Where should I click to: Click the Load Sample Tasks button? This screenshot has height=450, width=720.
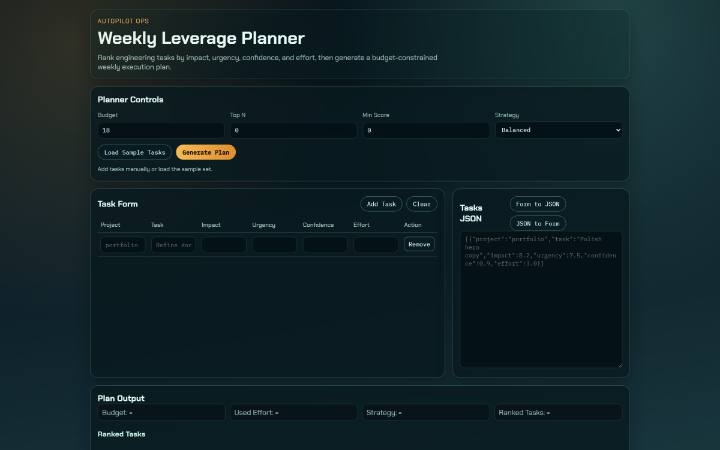point(135,152)
